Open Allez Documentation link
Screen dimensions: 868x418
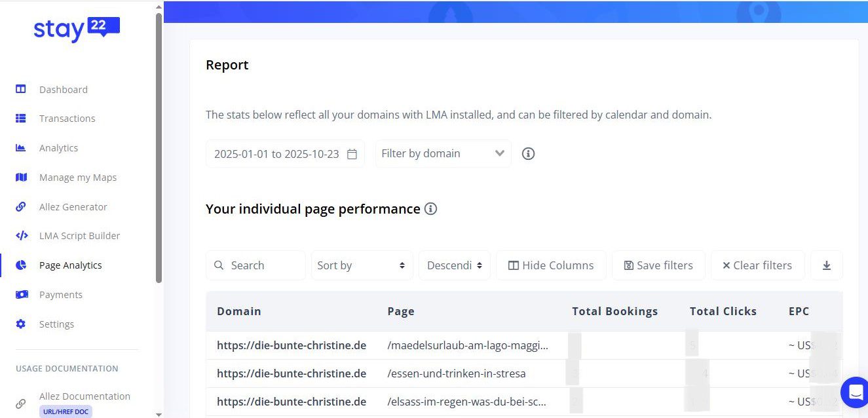click(x=85, y=396)
